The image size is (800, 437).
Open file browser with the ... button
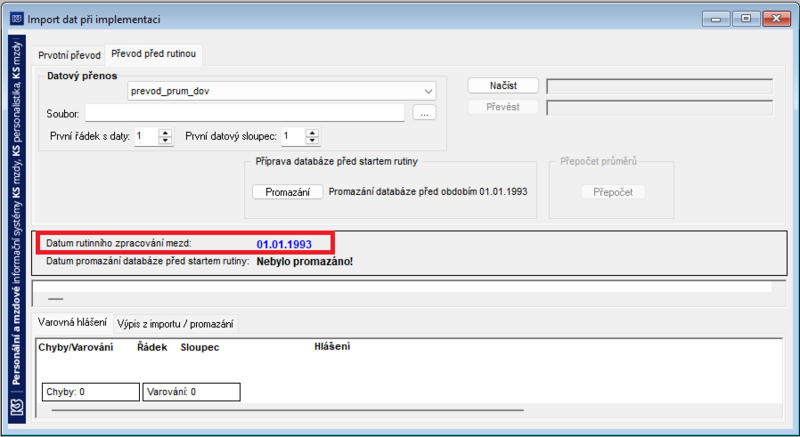[424, 113]
